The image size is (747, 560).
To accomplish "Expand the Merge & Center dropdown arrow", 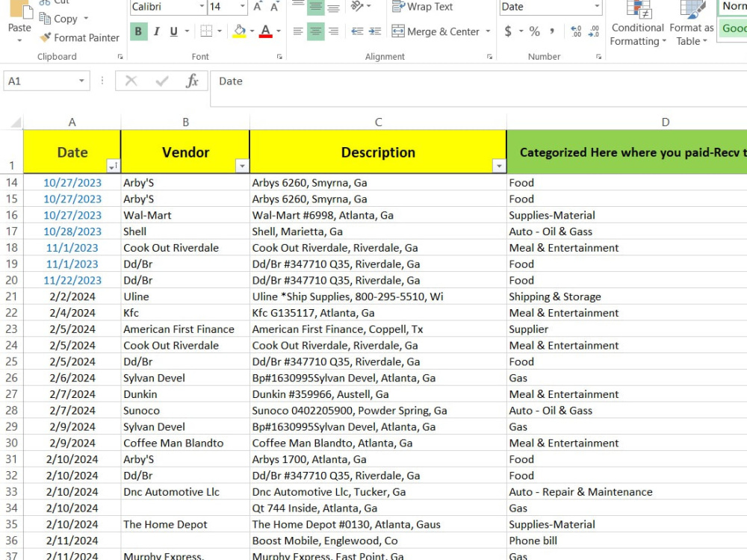I will pos(488,31).
